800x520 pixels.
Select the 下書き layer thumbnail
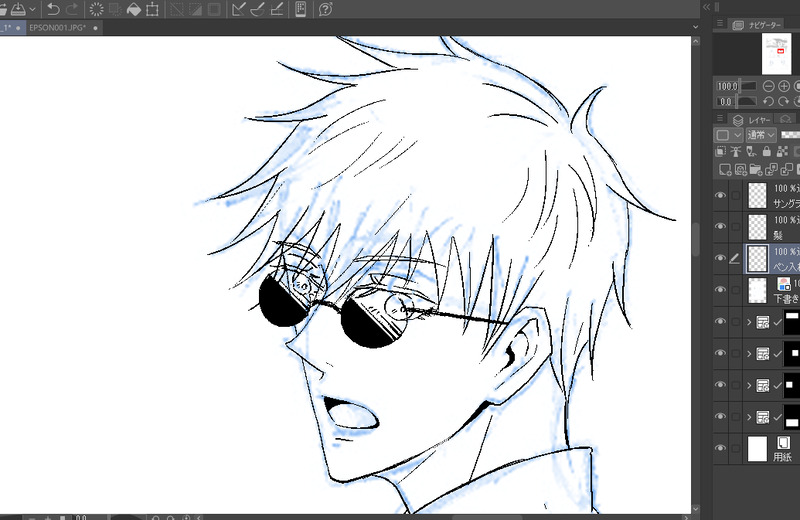pos(757,290)
